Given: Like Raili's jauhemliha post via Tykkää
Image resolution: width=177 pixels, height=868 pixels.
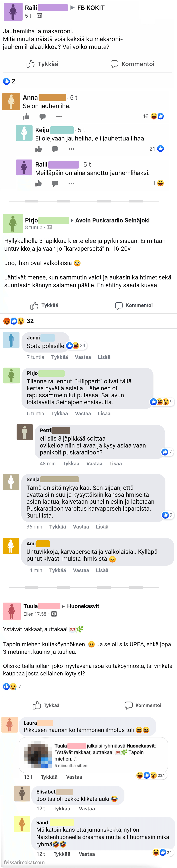Looking at the screenshot, I should (x=43, y=64).
